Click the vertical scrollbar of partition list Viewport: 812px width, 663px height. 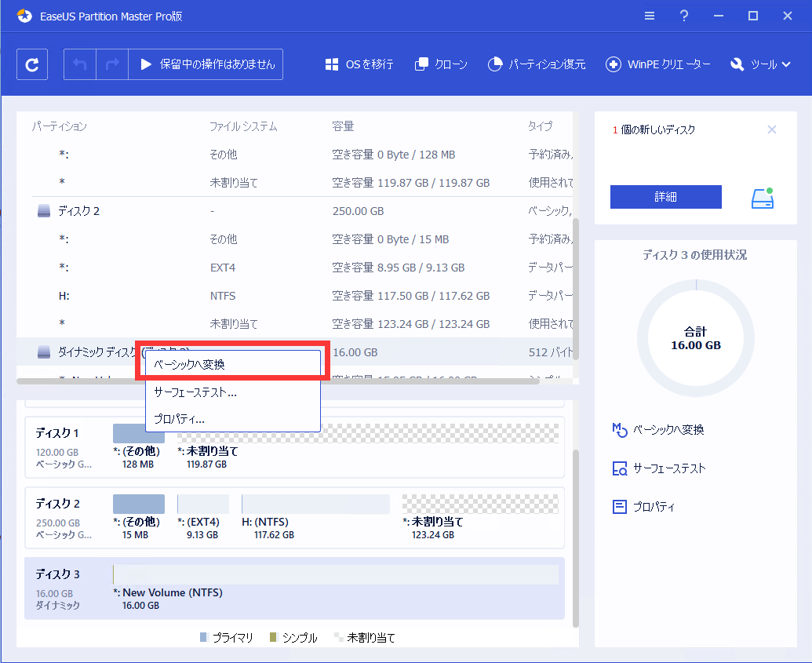tap(576, 289)
